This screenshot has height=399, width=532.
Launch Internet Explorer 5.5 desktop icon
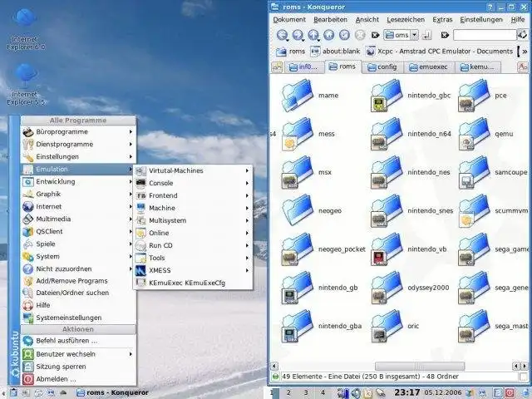tap(26, 84)
